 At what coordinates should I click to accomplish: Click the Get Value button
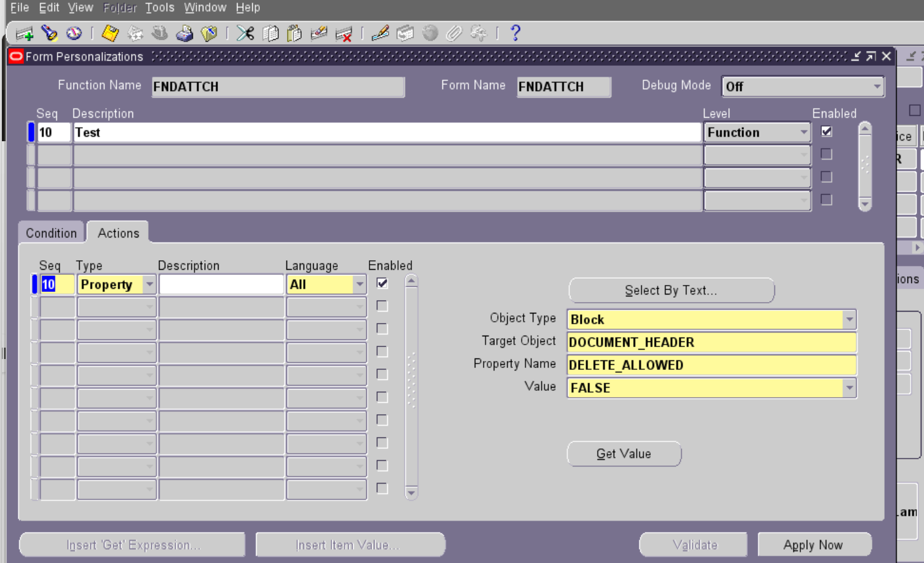(x=624, y=453)
